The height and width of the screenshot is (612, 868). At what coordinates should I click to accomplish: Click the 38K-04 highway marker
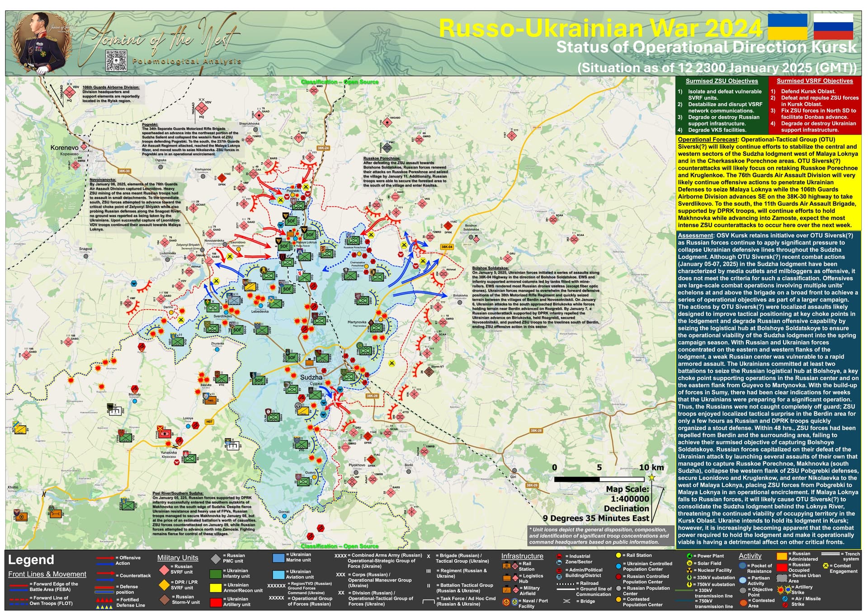tap(447, 247)
